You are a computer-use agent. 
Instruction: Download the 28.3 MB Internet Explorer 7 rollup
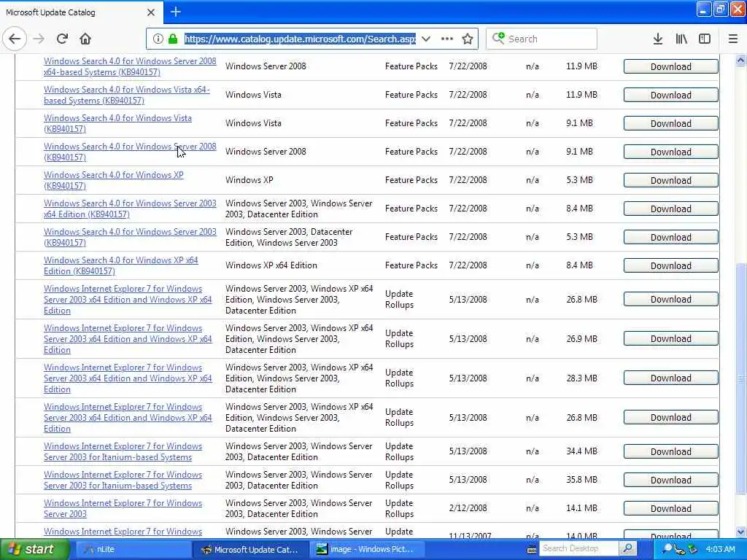pos(671,378)
